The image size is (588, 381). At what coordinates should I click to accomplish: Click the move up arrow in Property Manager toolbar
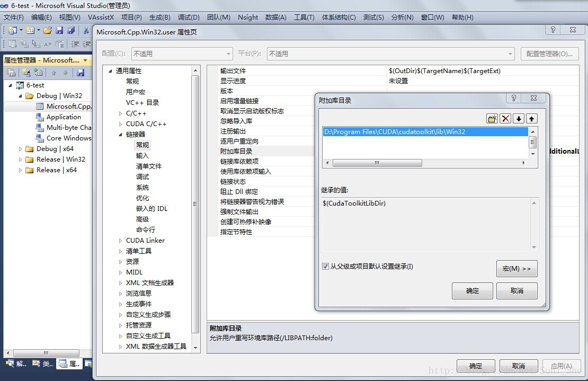54,73
